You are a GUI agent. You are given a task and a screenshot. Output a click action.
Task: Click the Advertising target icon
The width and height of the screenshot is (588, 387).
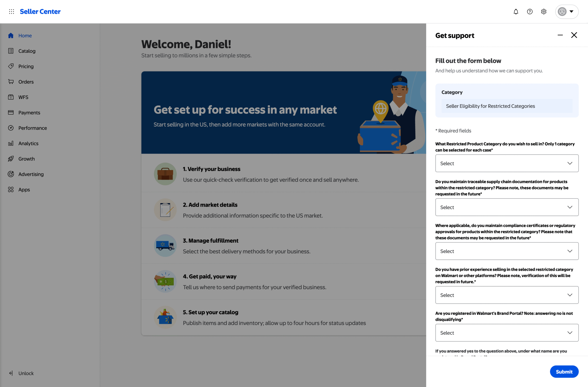[11, 174]
